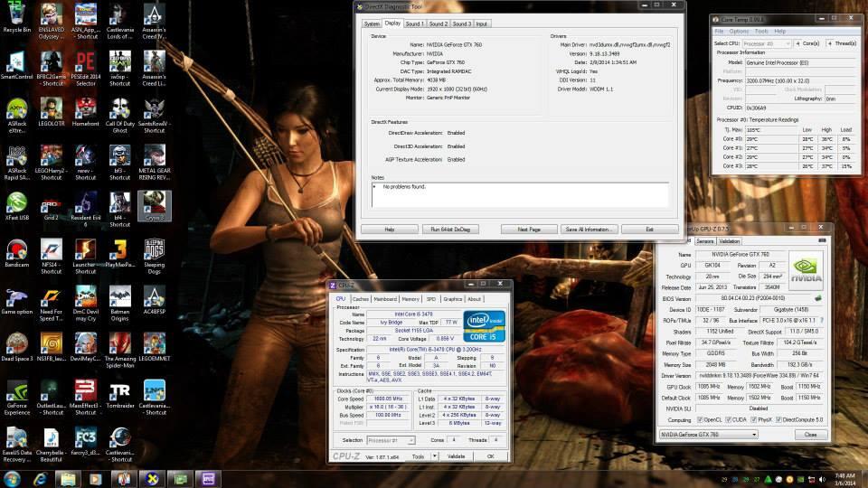Launch the METAL GEAR RISING shortcut

point(154,164)
